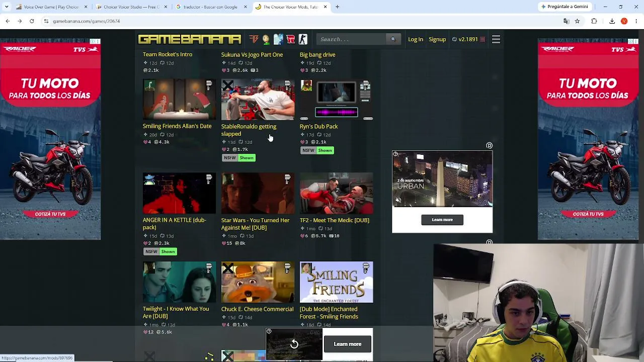Click Learn more on the Urban ad
644x362 pixels.
[442, 220]
